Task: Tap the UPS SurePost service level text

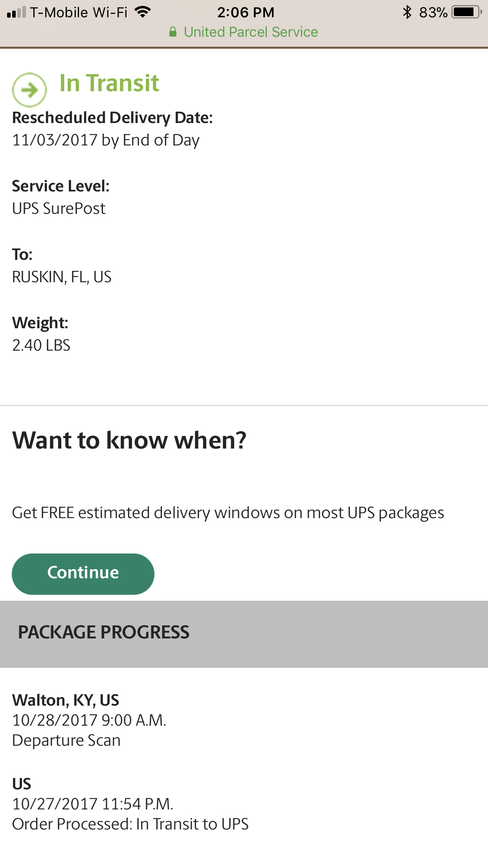Action: (x=59, y=208)
